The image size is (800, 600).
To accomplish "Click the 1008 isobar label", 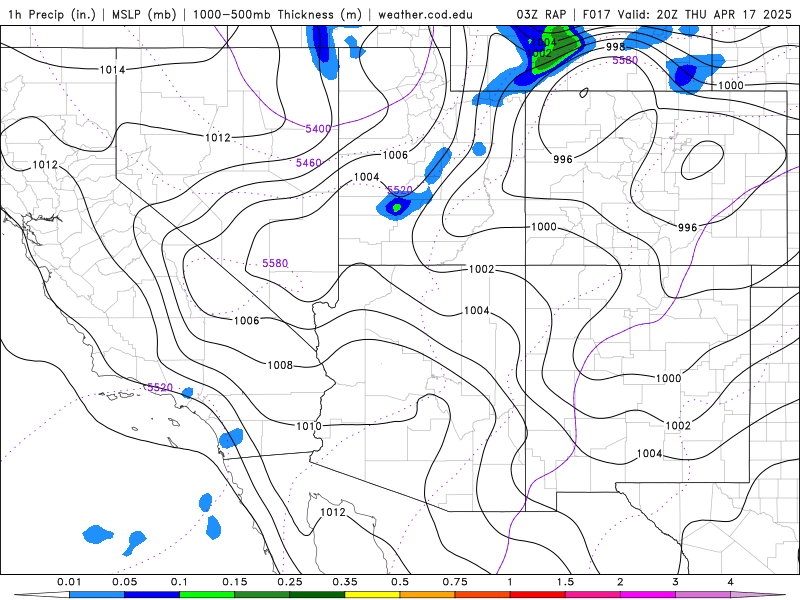I will click(x=280, y=365).
